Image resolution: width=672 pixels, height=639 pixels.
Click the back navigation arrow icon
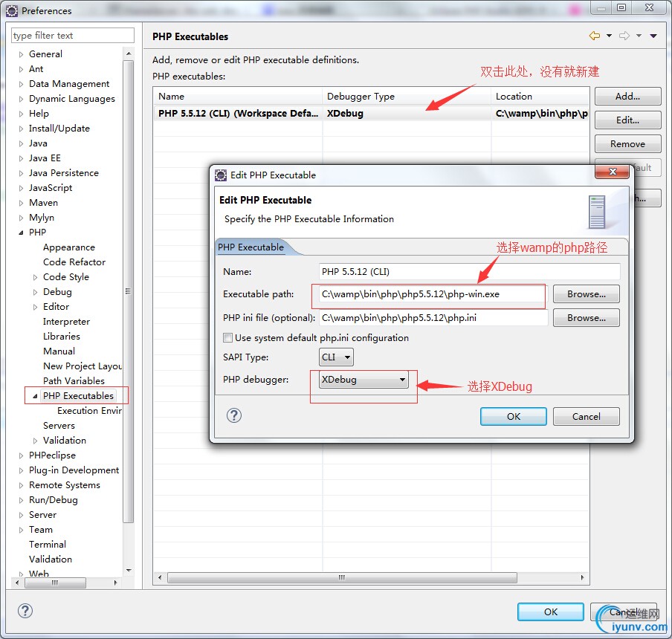pyautogui.click(x=595, y=36)
